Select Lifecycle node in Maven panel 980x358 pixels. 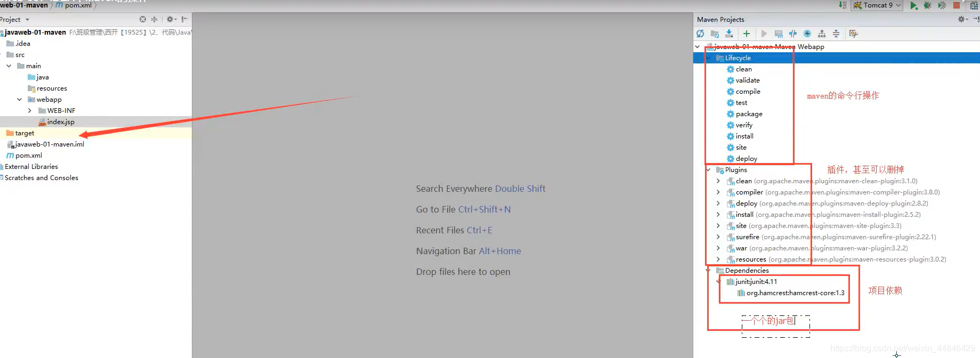point(733,58)
